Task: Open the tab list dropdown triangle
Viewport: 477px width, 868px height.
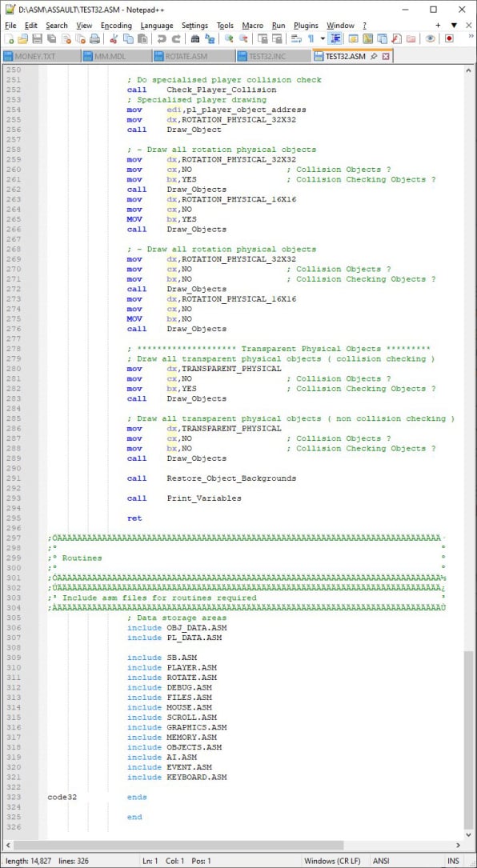Action: [454, 25]
